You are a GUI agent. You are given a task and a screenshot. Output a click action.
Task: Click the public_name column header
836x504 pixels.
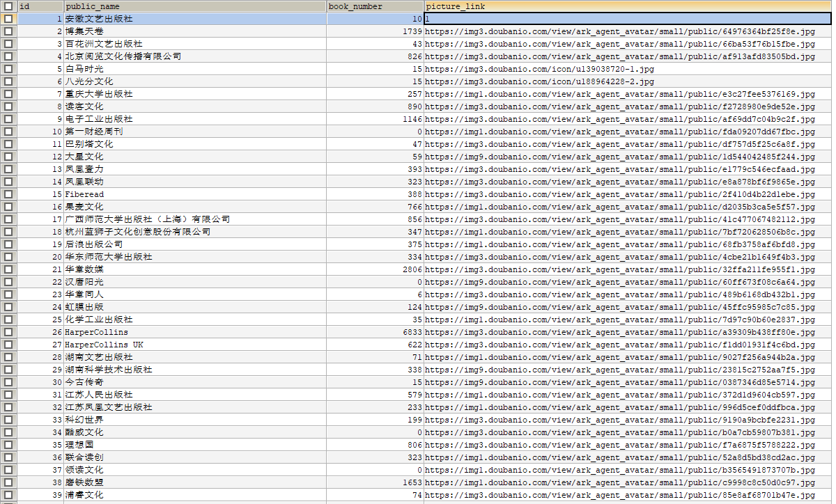tap(195, 6)
